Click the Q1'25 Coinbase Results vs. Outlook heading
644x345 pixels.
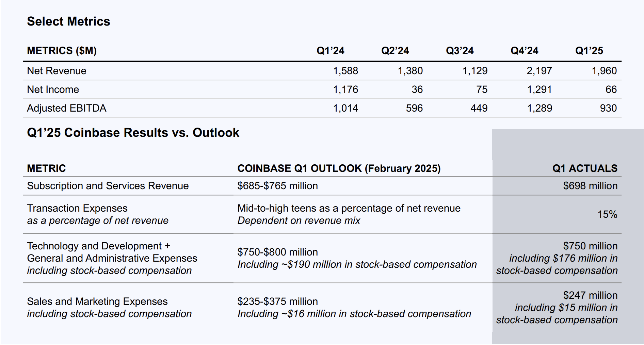(133, 133)
